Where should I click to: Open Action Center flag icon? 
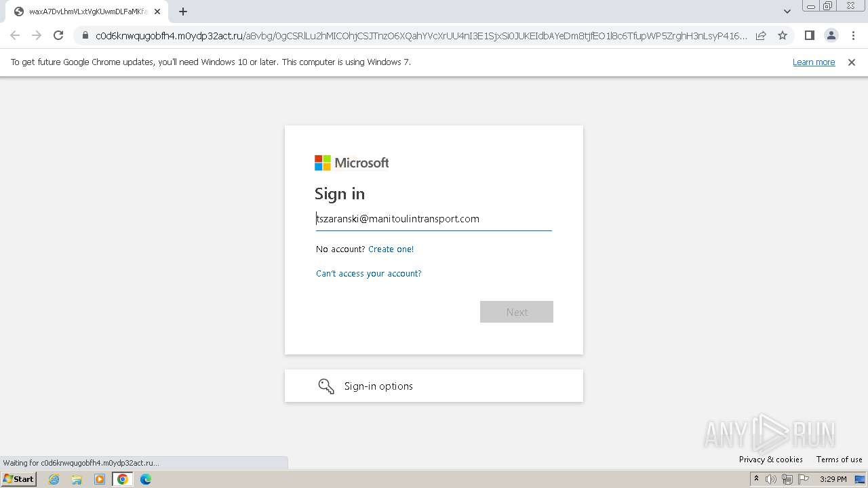[804, 479]
